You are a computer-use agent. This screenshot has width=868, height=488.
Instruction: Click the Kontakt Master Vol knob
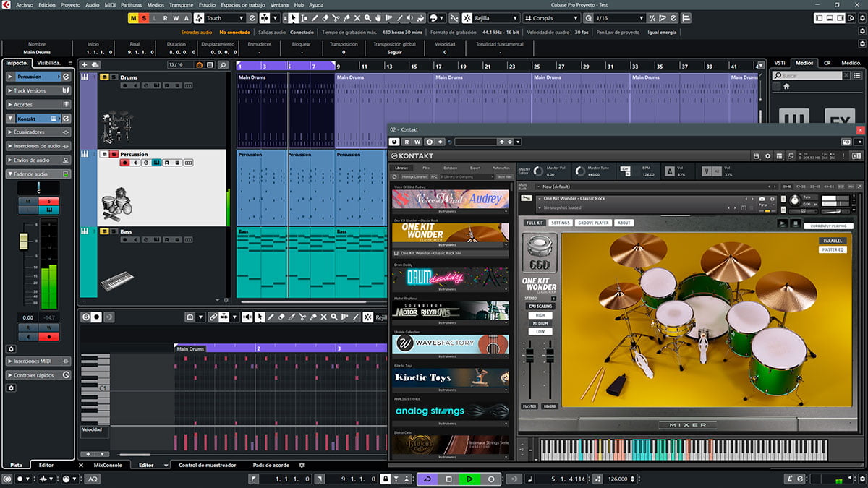[x=537, y=171]
